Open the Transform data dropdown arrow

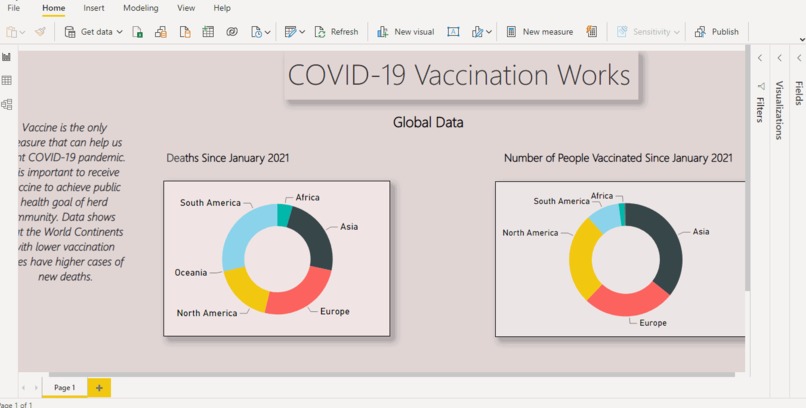tap(302, 32)
